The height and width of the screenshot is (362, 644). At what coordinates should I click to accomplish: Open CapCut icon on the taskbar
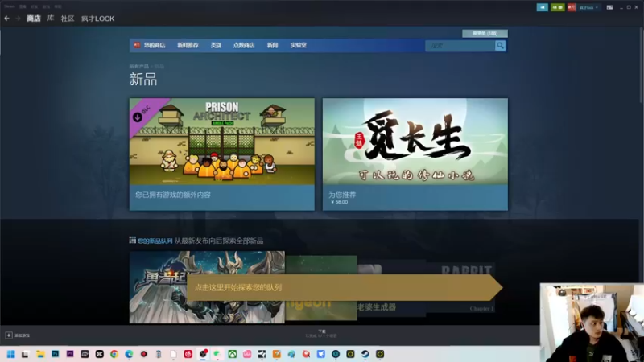point(99,354)
